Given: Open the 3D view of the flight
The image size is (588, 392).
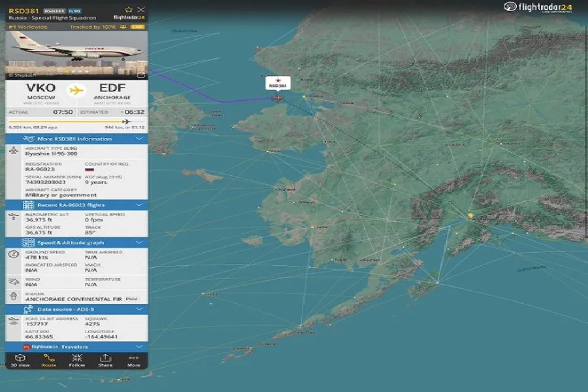Looking at the screenshot, I should point(20,360).
